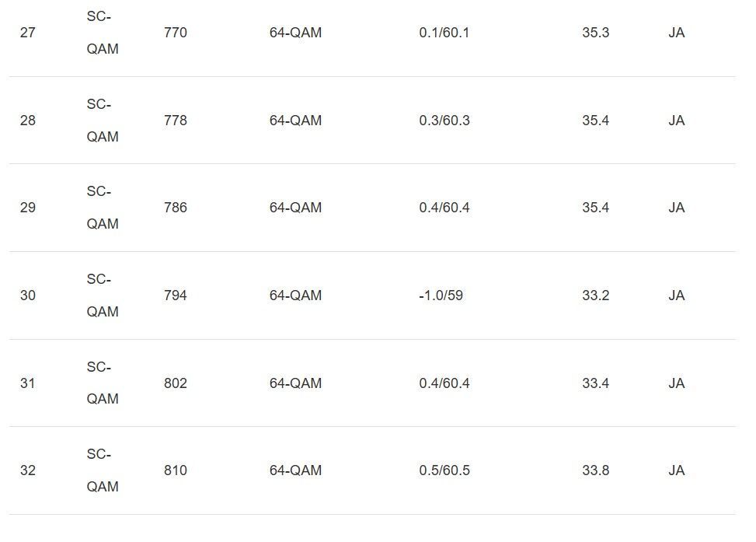This screenshot has width=756, height=542.
Task: Click the power level 0.5/60.5
Action: (444, 470)
